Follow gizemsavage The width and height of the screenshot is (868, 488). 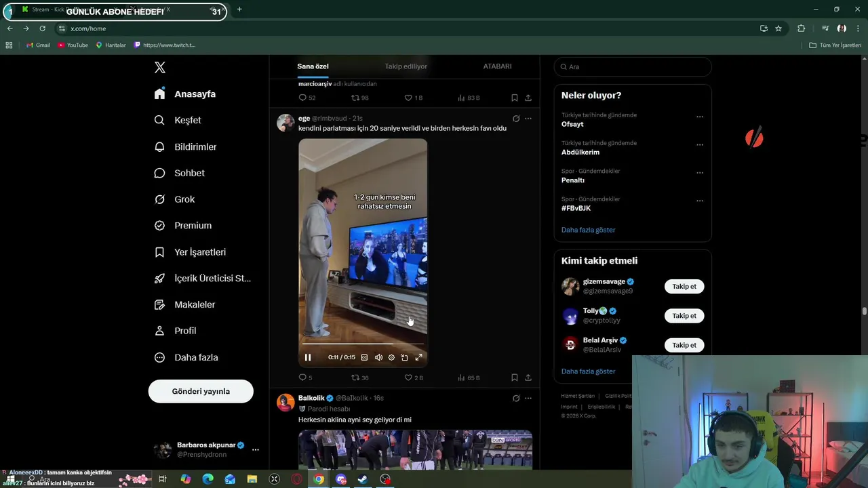[684, 287]
